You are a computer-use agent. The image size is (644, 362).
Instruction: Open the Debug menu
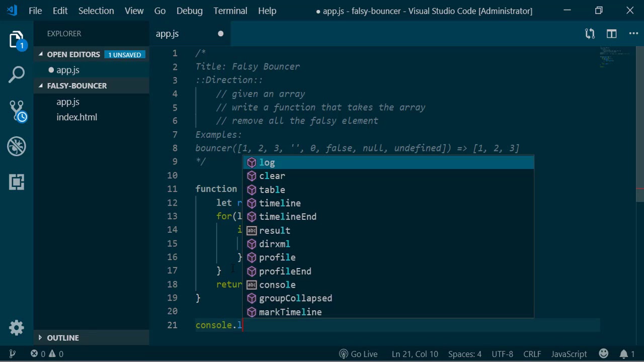point(190,11)
